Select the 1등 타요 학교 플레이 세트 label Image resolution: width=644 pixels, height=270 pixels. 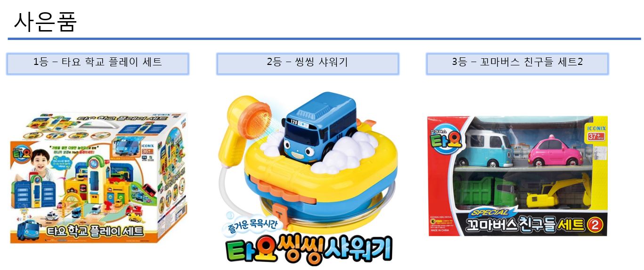coord(98,64)
